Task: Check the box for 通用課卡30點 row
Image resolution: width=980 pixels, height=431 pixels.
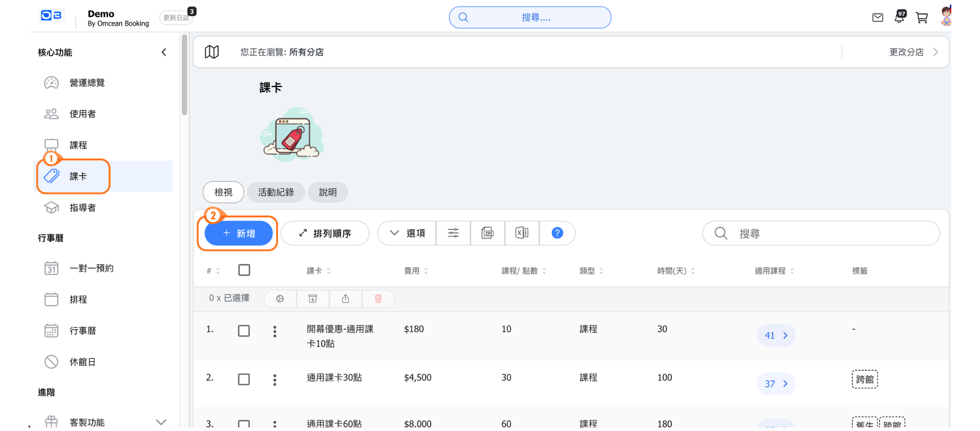Action: (x=244, y=380)
